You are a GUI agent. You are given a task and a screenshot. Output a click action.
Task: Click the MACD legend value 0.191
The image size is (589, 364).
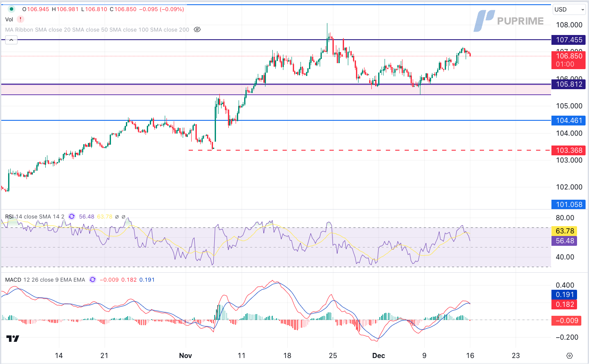point(147,280)
